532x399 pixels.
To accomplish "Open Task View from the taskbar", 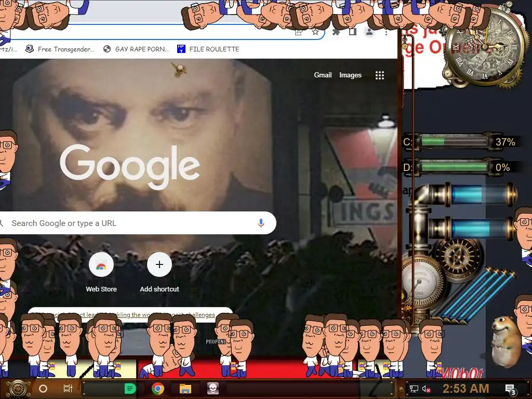I will (x=68, y=389).
